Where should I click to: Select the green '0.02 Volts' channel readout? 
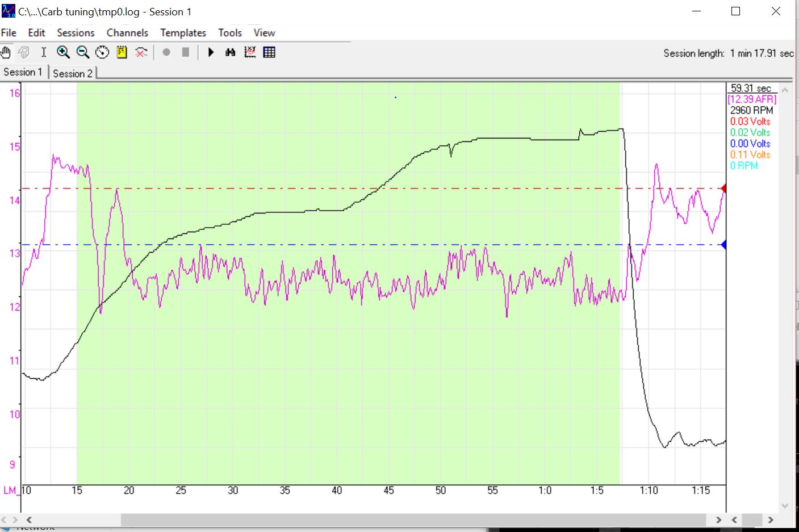(x=750, y=132)
